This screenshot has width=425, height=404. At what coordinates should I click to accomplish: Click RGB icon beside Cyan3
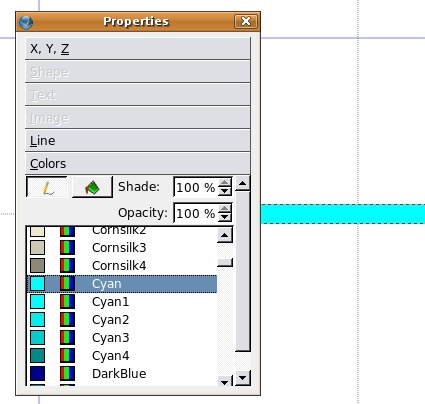coord(67,337)
